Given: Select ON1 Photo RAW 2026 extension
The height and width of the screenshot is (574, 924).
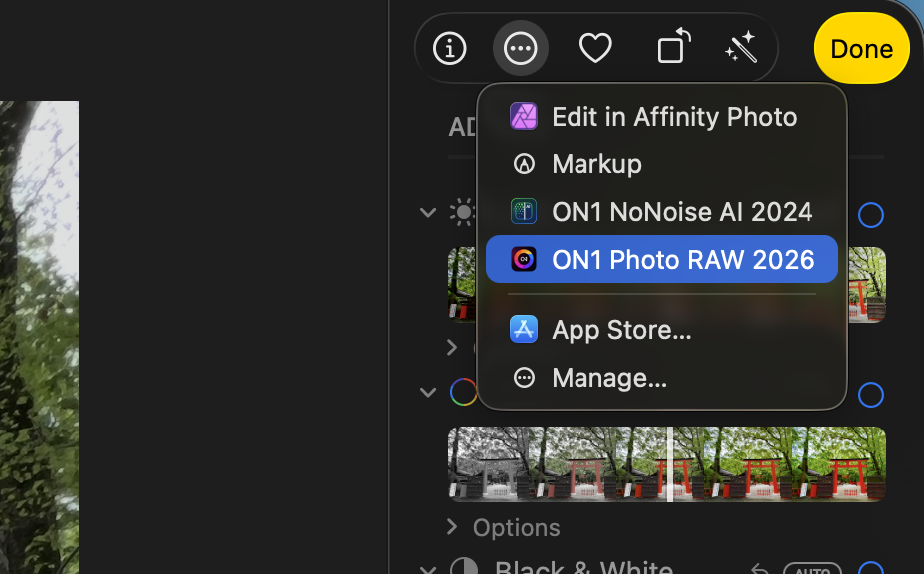Looking at the screenshot, I should click(x=662, y=259).
